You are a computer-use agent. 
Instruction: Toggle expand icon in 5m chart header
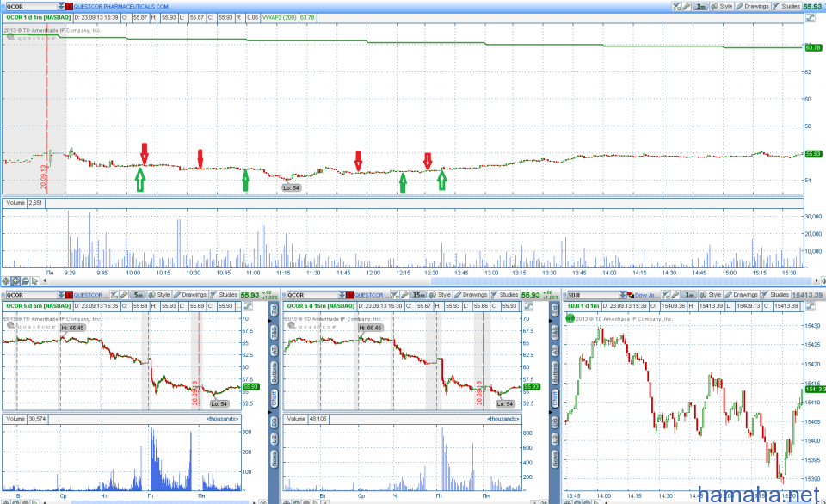(247, 306)
